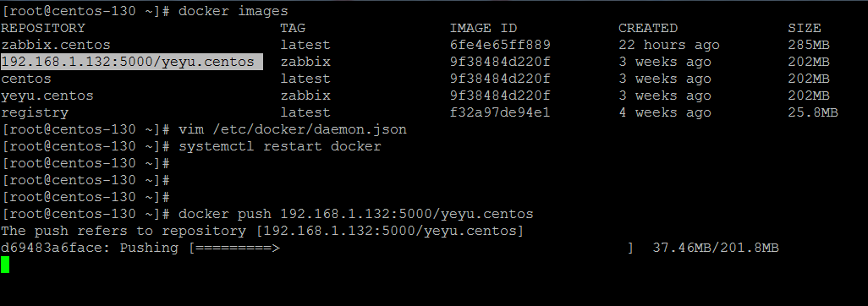Click image ID 6fe4e65ff889

[501, 45]
